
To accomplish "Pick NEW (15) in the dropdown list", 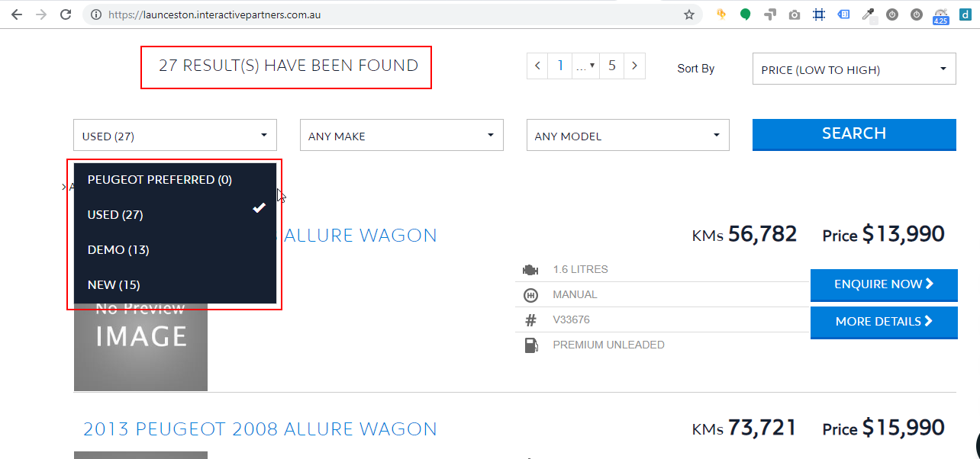I will click(x=114, y=285).
